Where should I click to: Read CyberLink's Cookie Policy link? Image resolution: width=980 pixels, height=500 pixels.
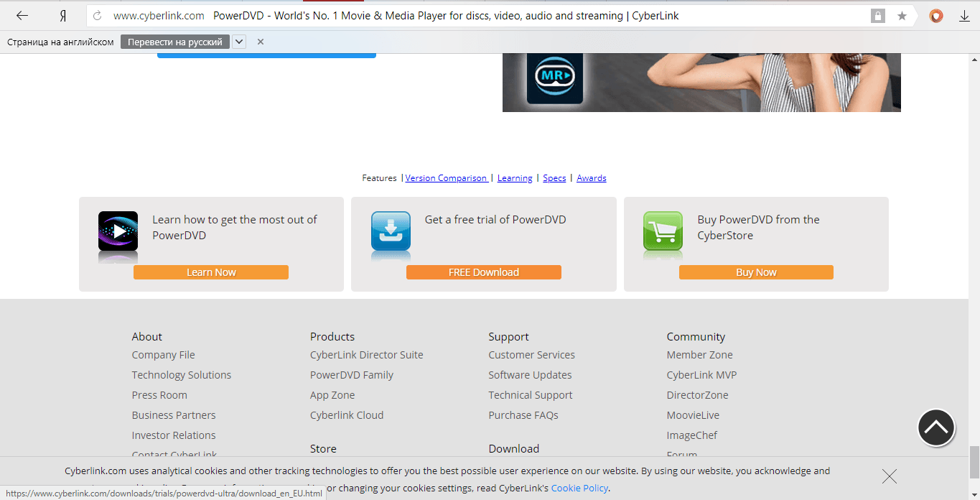click(580, 488)
